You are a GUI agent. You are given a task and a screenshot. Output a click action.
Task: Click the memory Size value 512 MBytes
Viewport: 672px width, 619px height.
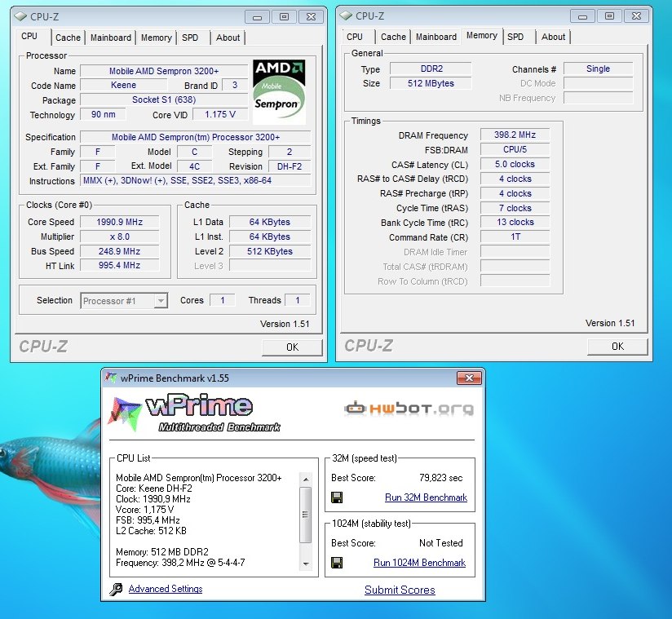pos(431,83)
